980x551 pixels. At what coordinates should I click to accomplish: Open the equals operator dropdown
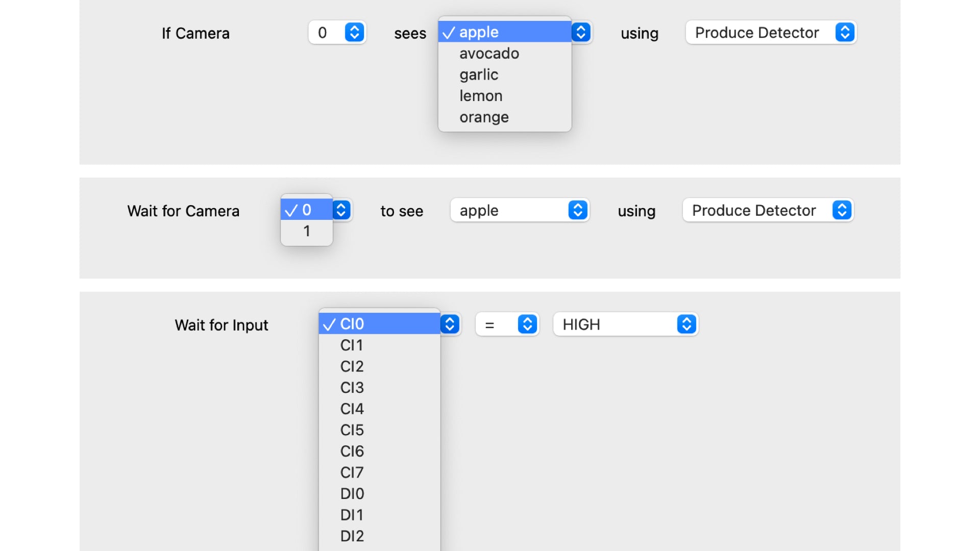tap(507, 324)
